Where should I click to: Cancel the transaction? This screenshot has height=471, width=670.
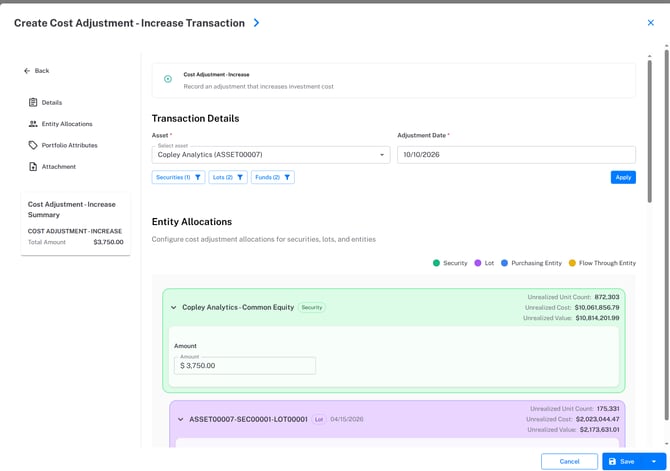(569, 462)
